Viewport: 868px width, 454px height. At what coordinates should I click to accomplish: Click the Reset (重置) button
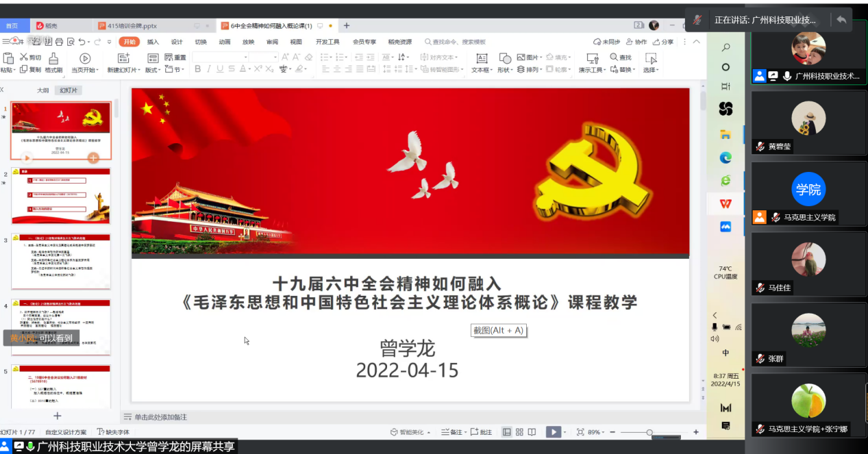pos(175,58)
